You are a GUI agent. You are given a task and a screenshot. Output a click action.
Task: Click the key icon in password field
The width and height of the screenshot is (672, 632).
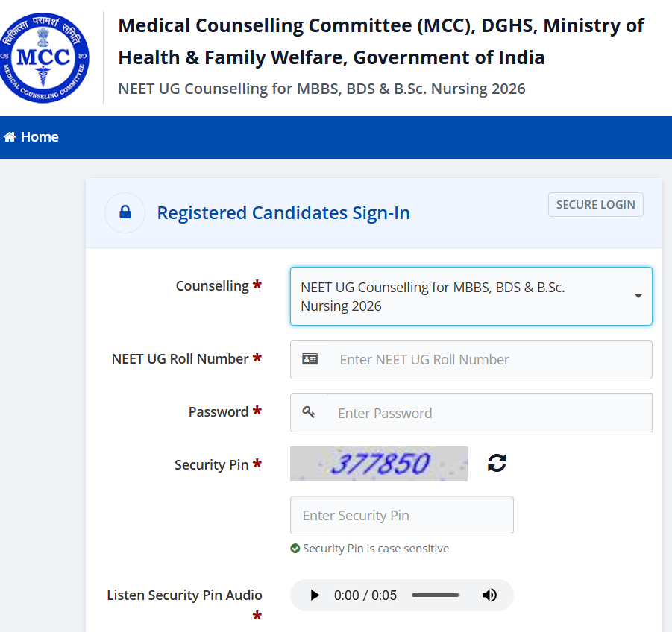point(309,412)
